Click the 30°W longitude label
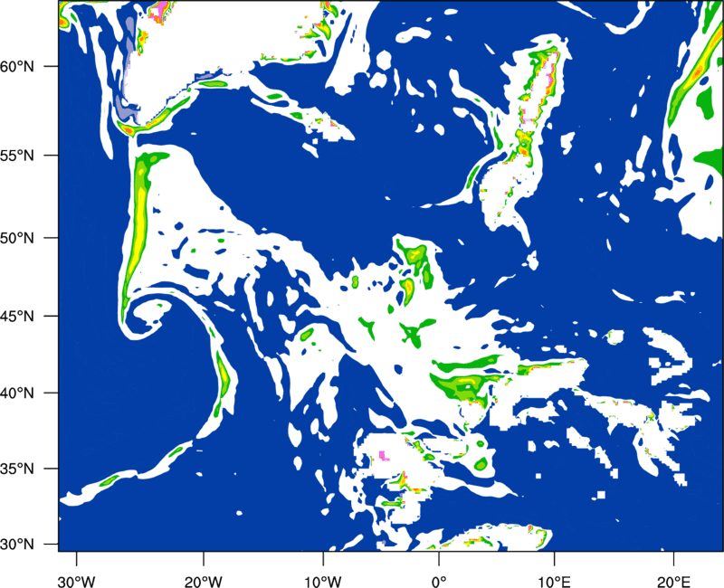Screen dimensions: 724x588 (76, 582)
